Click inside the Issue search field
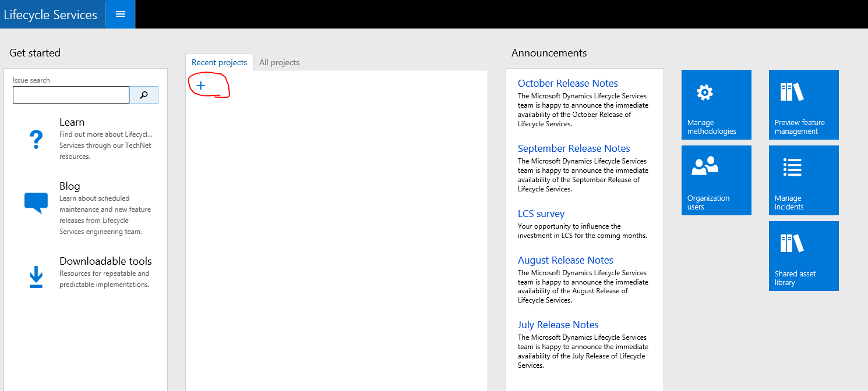868x391 pixels. (71, 95)
